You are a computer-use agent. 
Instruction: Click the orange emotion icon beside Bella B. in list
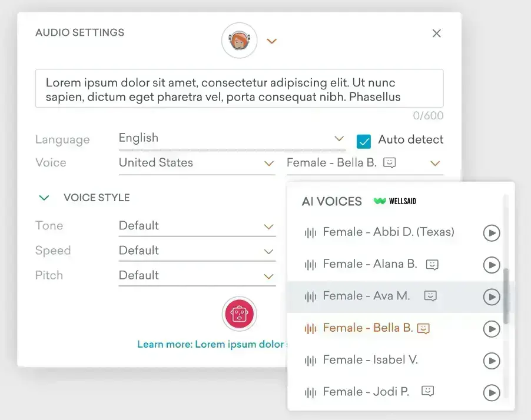point(423,328)
